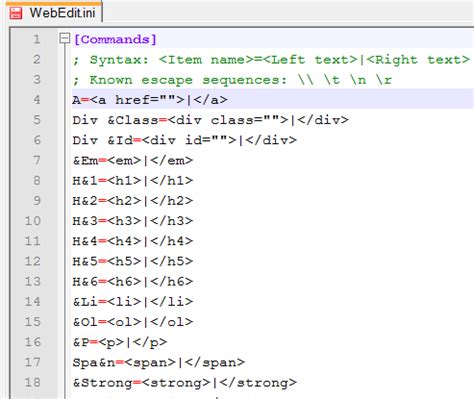Screen dimensions: 474x399
Task: Click the 'Div &Class' definition line
Action: pyautogui.click(x=210, y=120)
